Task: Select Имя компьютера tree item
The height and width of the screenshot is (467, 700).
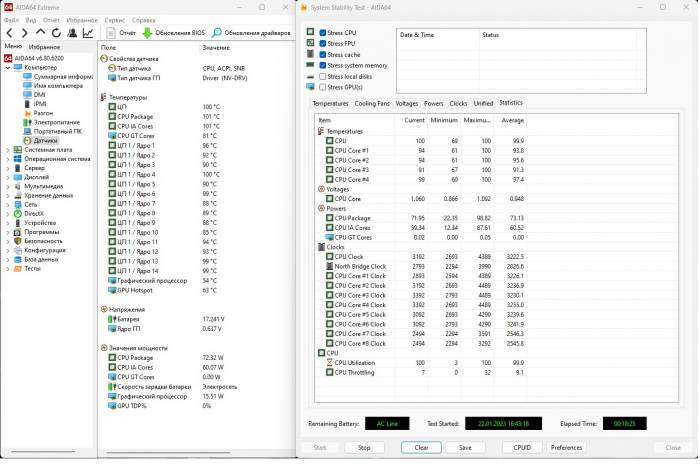Action: (x=53, y=86)
